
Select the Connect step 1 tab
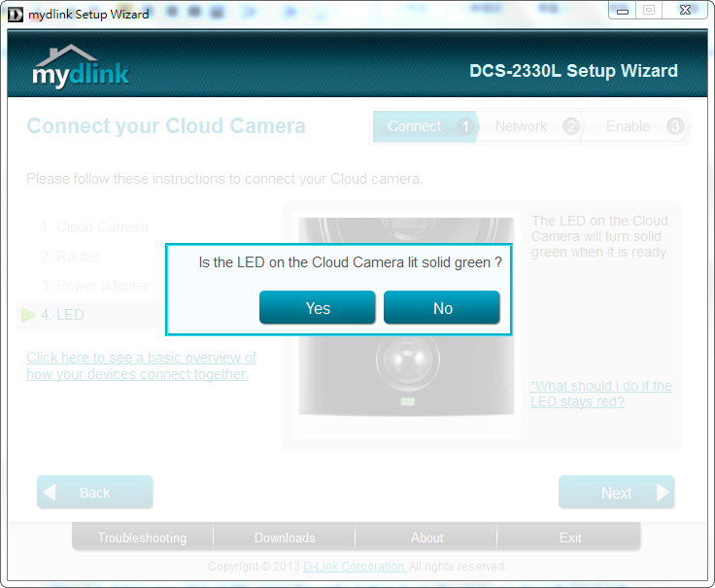coord(425,126)
